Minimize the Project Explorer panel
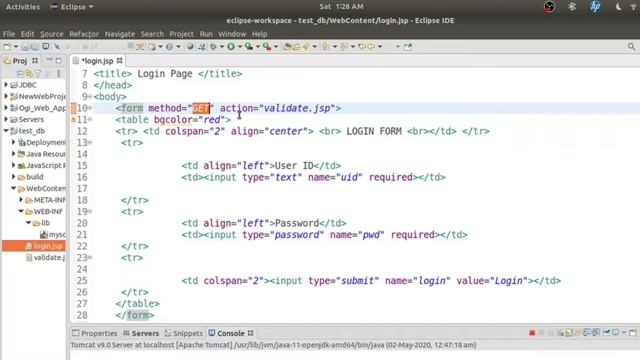Viewport: 640px width, 360px height. (49, 60)
